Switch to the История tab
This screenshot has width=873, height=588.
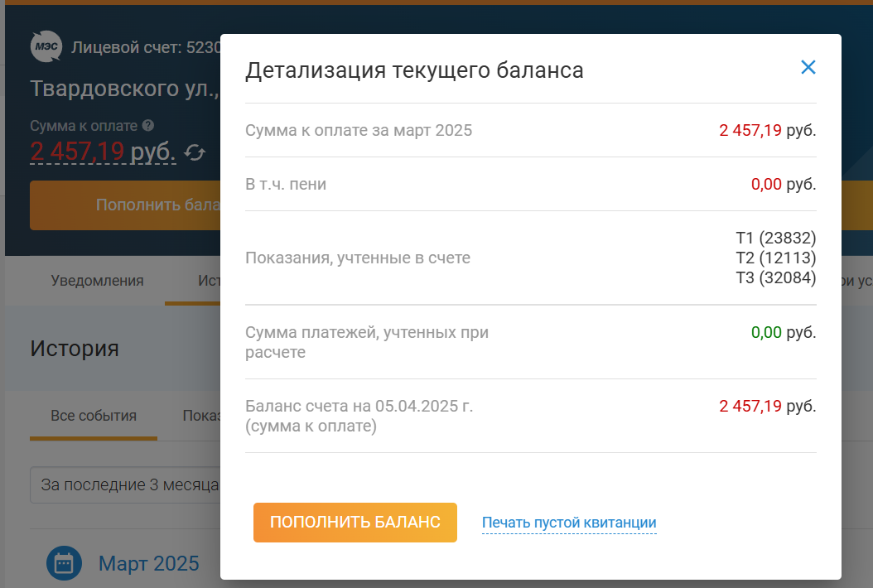[x=211, y=281]
